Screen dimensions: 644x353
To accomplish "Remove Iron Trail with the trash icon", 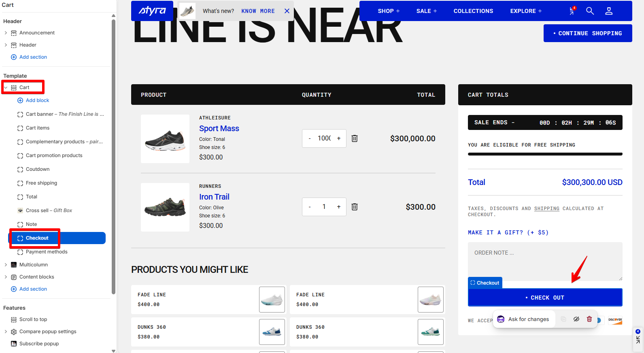I will click(355, 207).
